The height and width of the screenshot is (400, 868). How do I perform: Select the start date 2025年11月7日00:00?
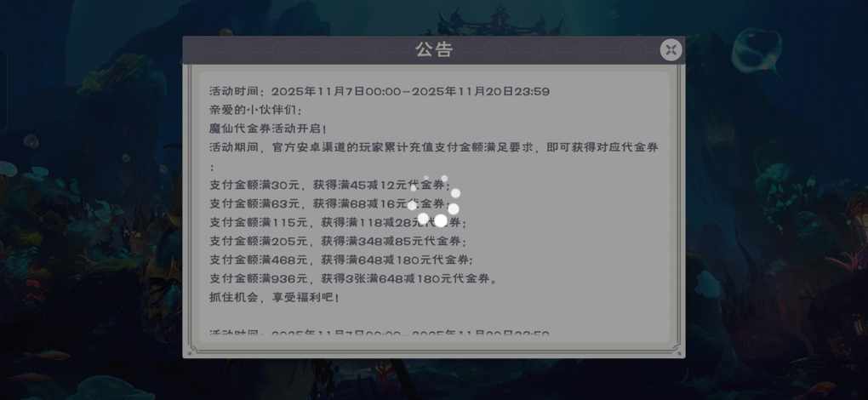tap(336, 92)
